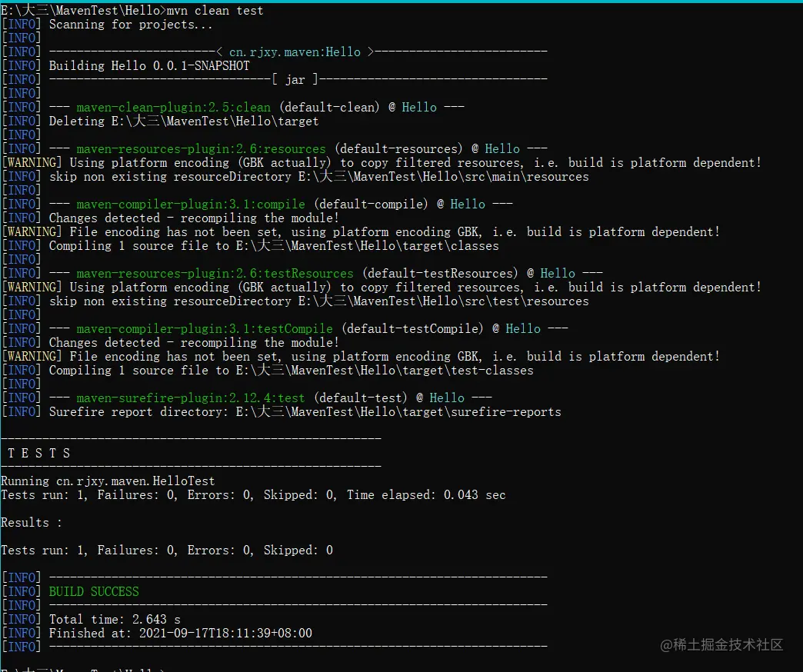This screenshot has width=803, height=672.
Task: Click 'Running cn.rjxy.maven.HelloTest' line
Action: (108, 481)
